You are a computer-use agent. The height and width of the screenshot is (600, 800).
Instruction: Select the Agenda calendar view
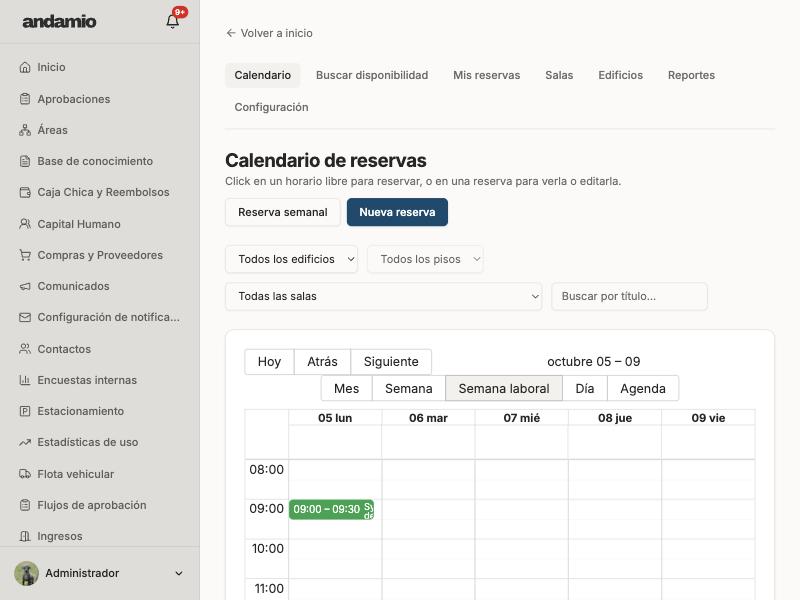(x=643, y=389)
